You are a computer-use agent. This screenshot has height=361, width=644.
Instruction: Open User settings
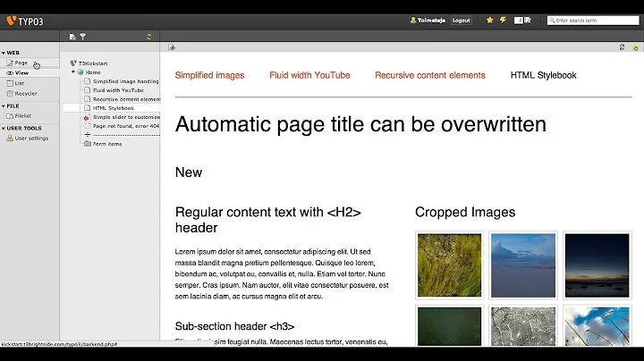(28, 139)
